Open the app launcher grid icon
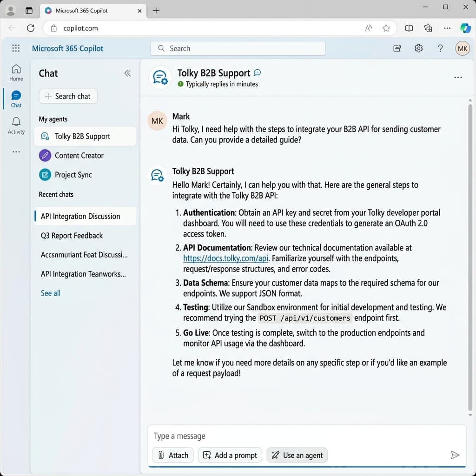 pos(16,48)
